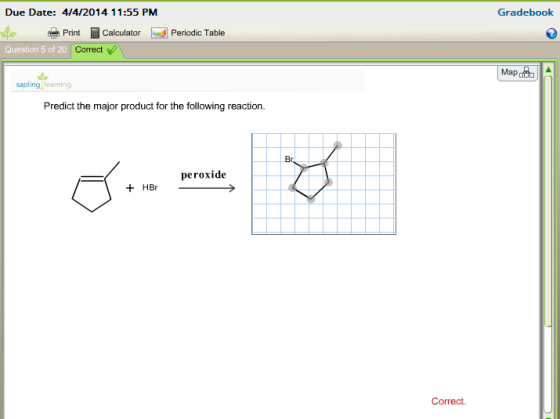Screen dimensions: 560x419
Task: Select the Question 5 of 20 tab
Action: tap(36, 50)
